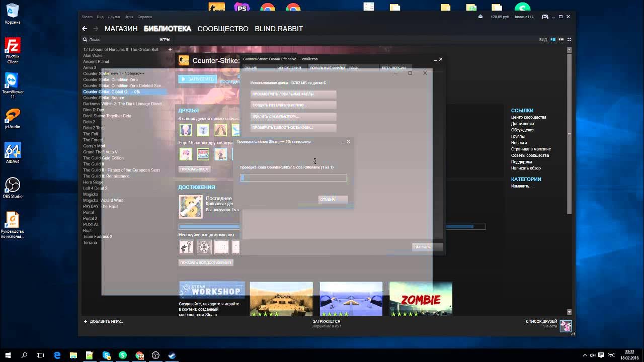This screenshot has height=362, width=644.
Task: Go to the БИБЛИОТЕКА section
Action: pos(167,29)
